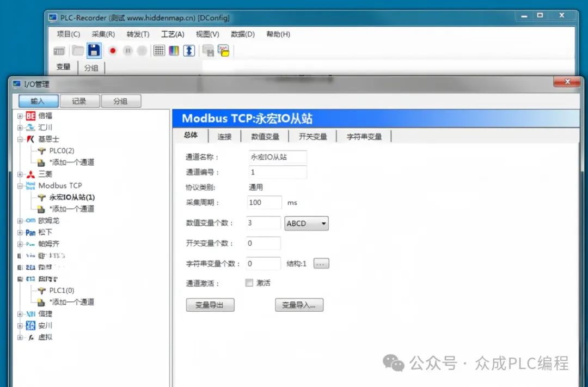The width and height of the screenshot is (588, 387).
Task: Switch to the 连接 tab
Action: [225, 137]
